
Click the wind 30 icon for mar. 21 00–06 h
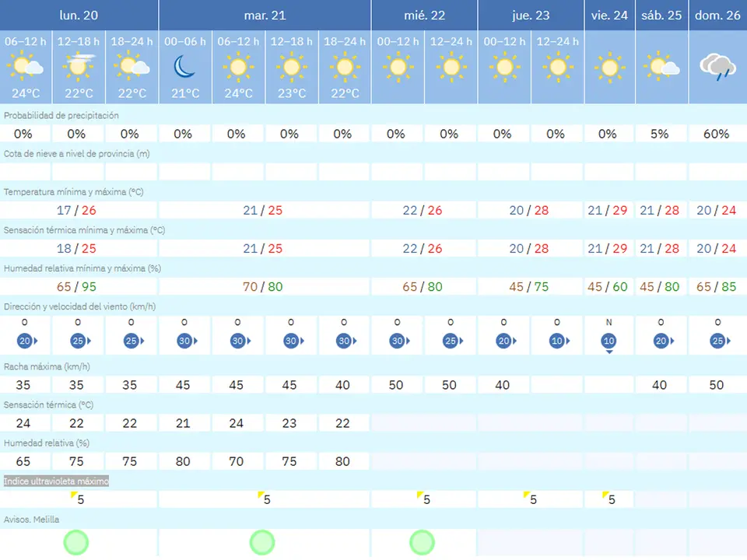pyautogui.click(x=187, y=341)
